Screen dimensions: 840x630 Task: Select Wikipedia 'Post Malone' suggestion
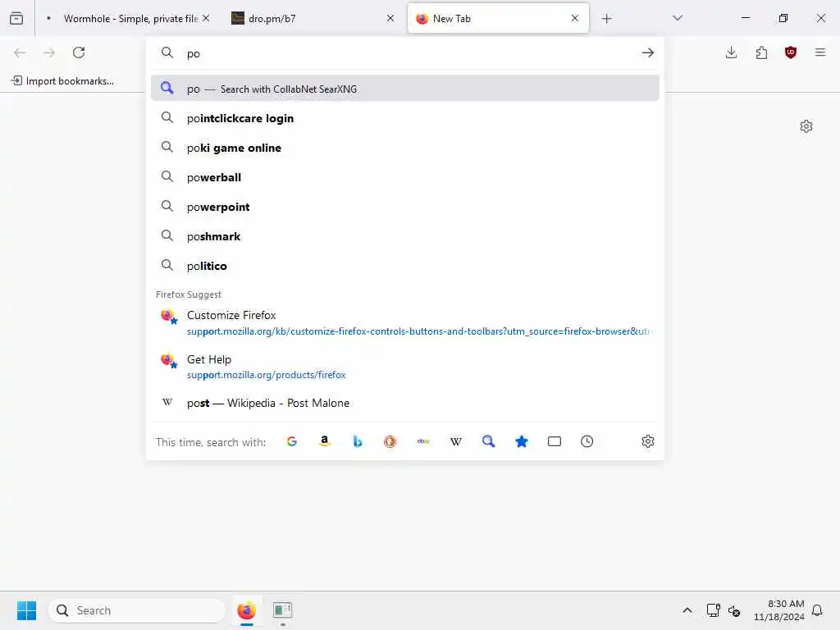(405, 403)
